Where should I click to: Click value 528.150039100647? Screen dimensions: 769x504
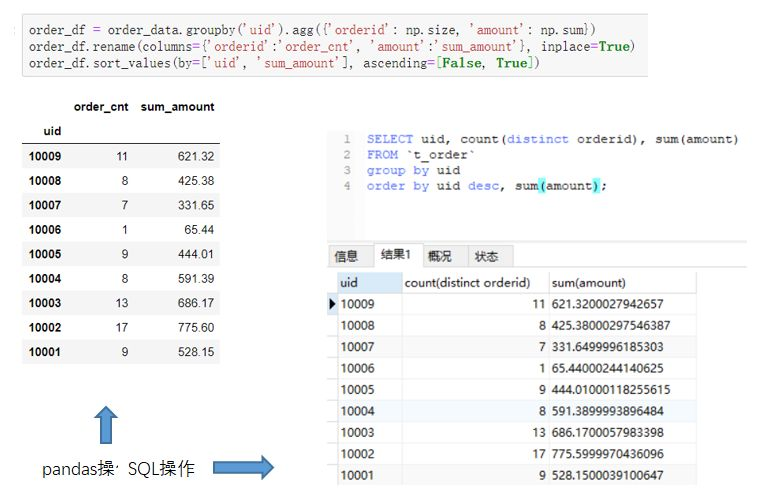pos(607,475)
